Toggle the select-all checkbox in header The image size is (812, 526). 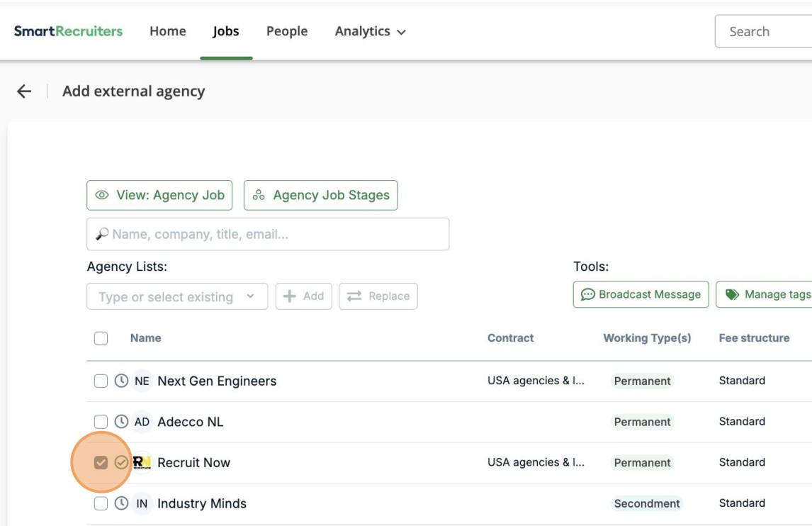[x=101, y=338]
